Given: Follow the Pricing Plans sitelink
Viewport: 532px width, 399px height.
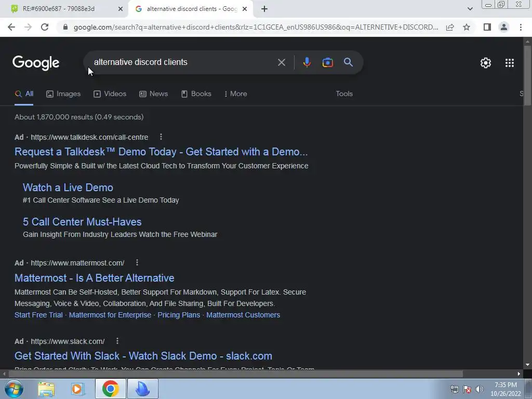Looking at the screenshot, I should (179, 315).
